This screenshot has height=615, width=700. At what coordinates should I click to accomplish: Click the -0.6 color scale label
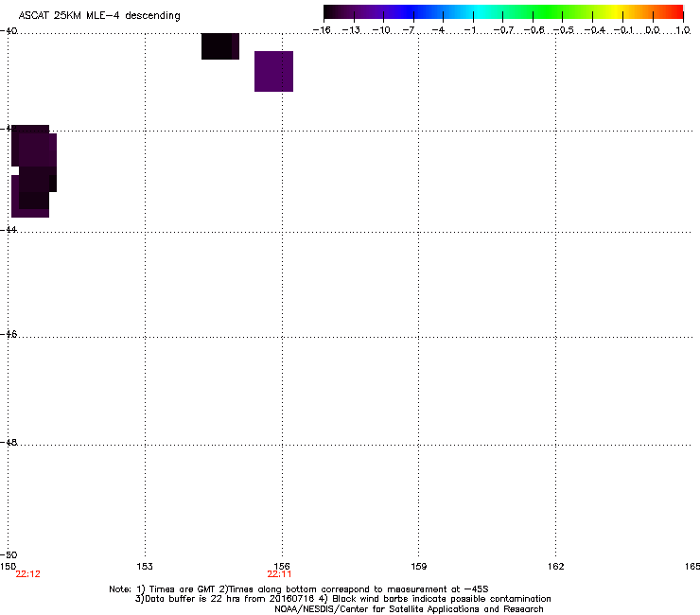tap(534, 30)
